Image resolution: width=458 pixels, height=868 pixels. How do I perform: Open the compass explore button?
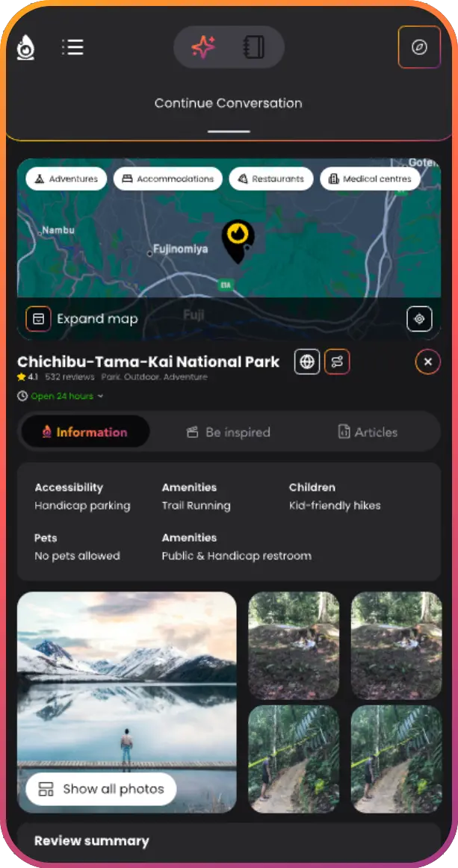[x=419, y=47]
